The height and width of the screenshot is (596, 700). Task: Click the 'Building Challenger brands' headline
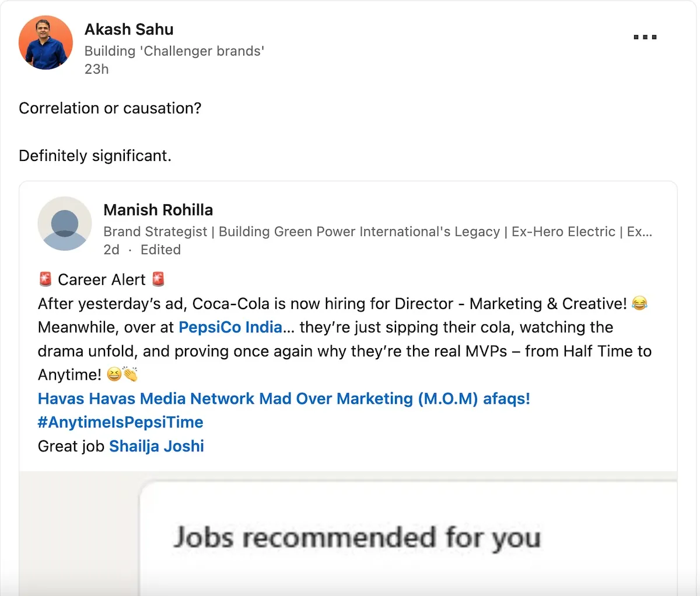click(174, 51)
